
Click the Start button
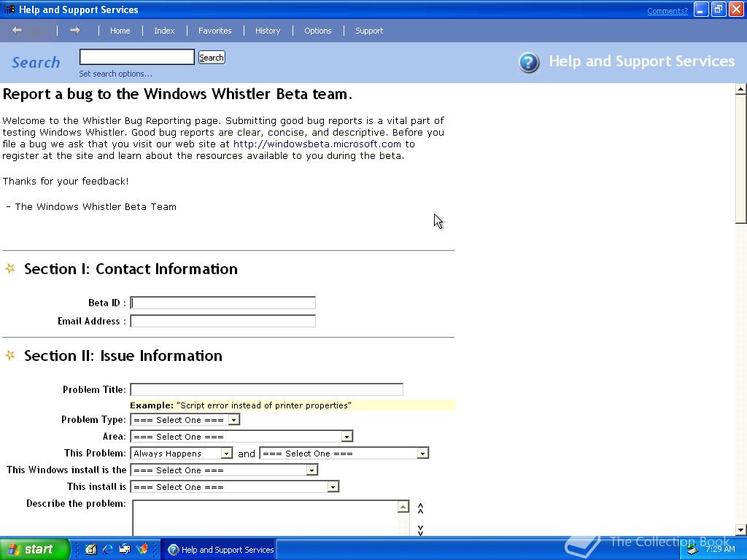35,549
